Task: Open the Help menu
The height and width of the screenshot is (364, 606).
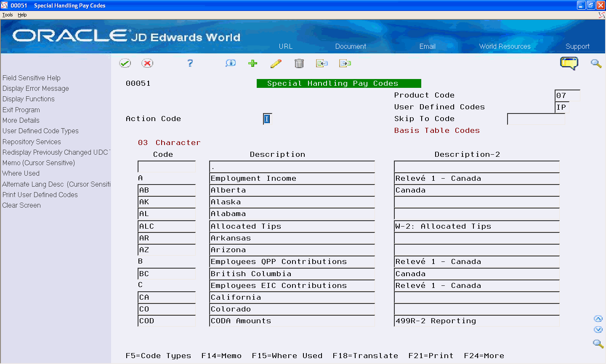Action: coord(22,14)
